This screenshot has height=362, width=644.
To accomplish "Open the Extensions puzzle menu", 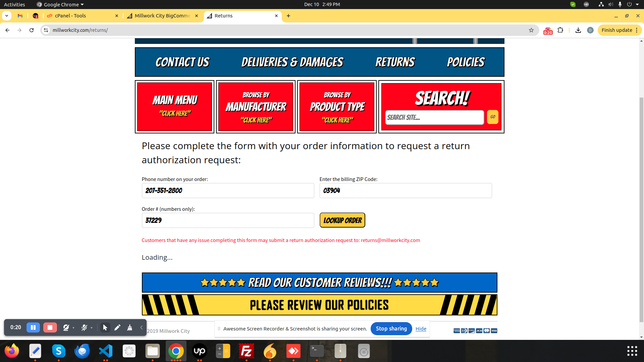I will pos(560,30).
